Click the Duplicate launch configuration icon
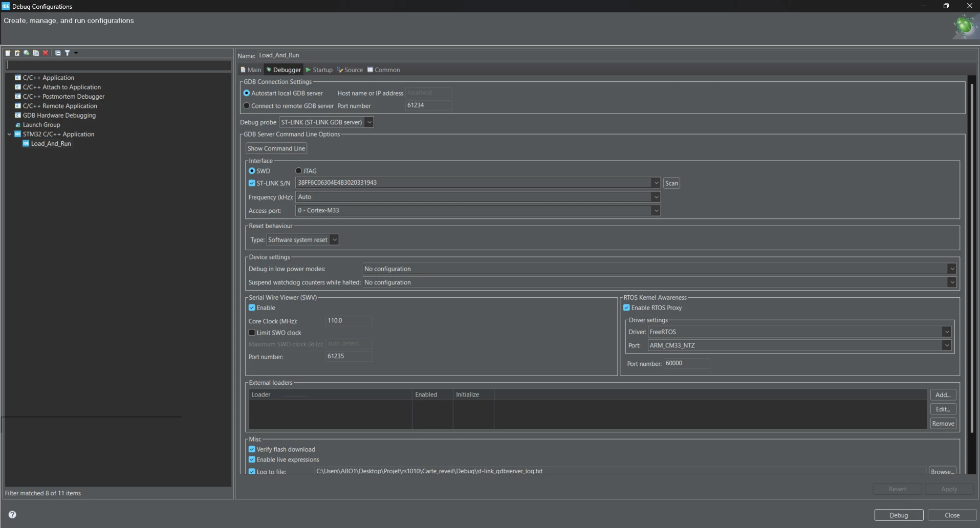 pos(36,53)
